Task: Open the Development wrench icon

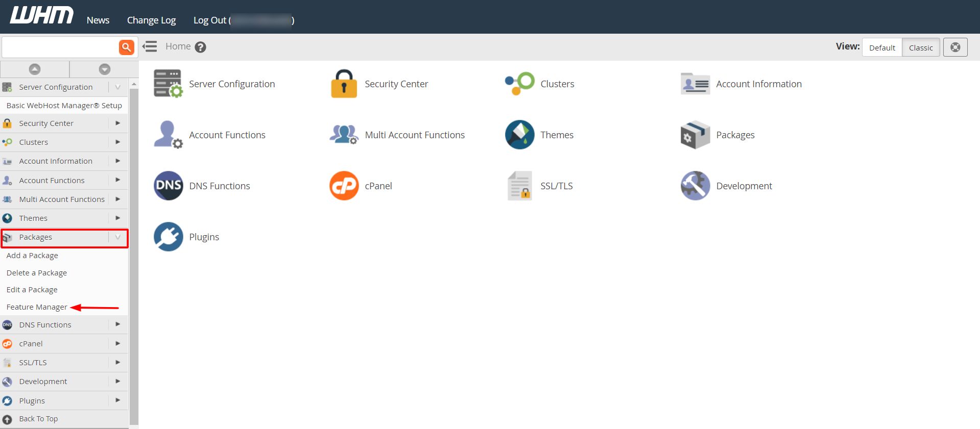Action: pos(695,186)
